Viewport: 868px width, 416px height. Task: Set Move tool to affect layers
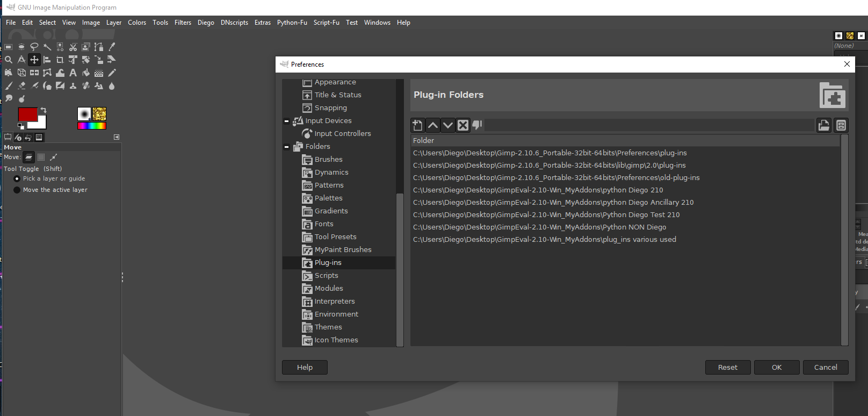coord(28,157)
